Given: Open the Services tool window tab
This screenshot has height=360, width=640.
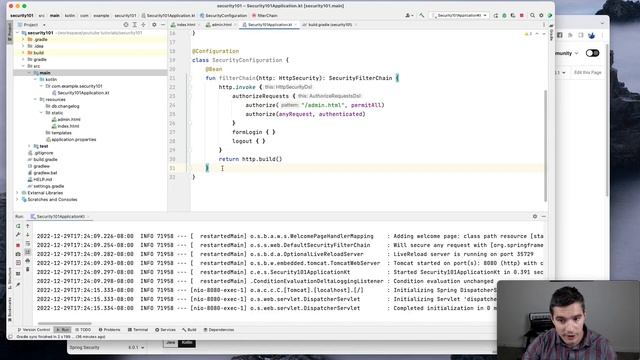Looking at the screenshot, I should [165, 329].
